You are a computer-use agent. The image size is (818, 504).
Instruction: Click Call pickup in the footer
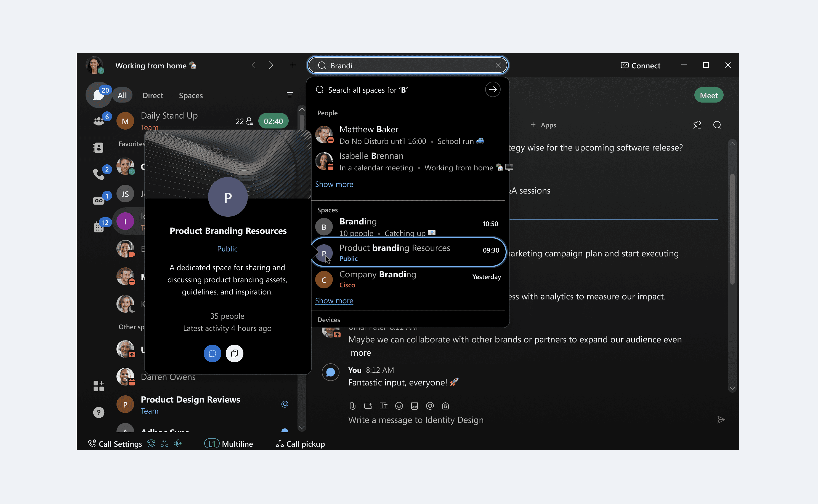(x=300, y=444)
